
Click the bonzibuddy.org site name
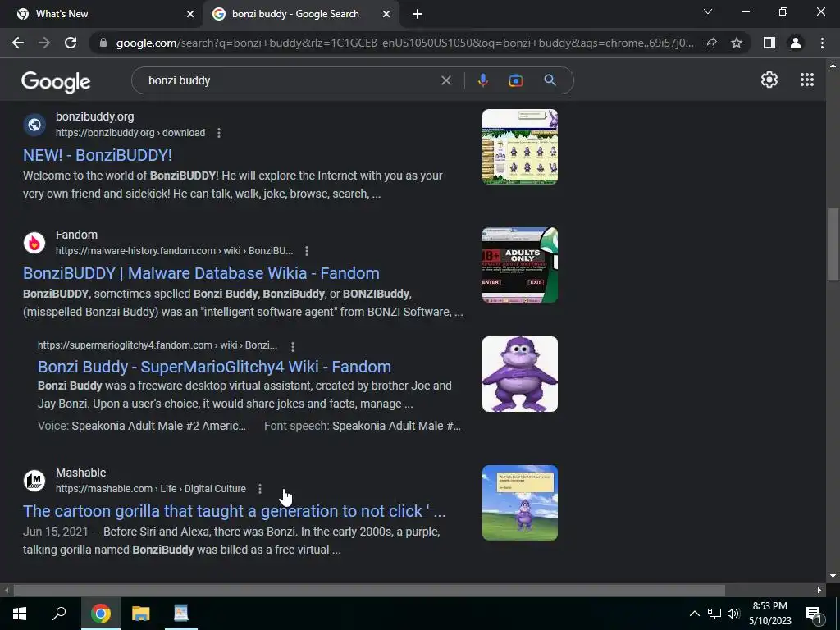point(95,116)
